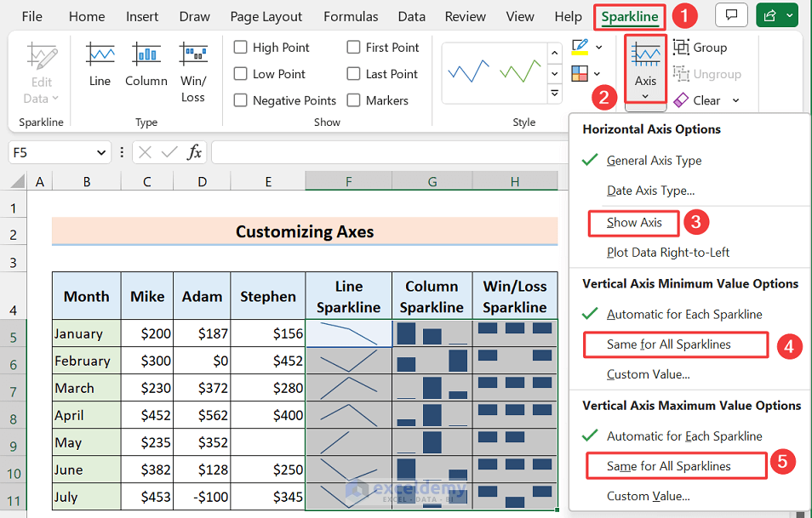This screenshot has height=518, width=812.
Task: Open the Clear dropdown arrow
Action: click(x=735, y=100)
